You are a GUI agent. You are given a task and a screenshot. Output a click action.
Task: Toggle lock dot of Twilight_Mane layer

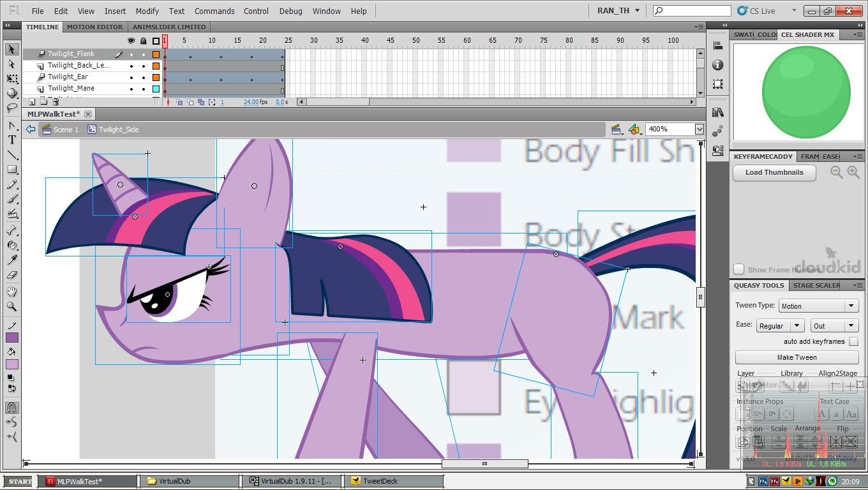coord(144,89)
